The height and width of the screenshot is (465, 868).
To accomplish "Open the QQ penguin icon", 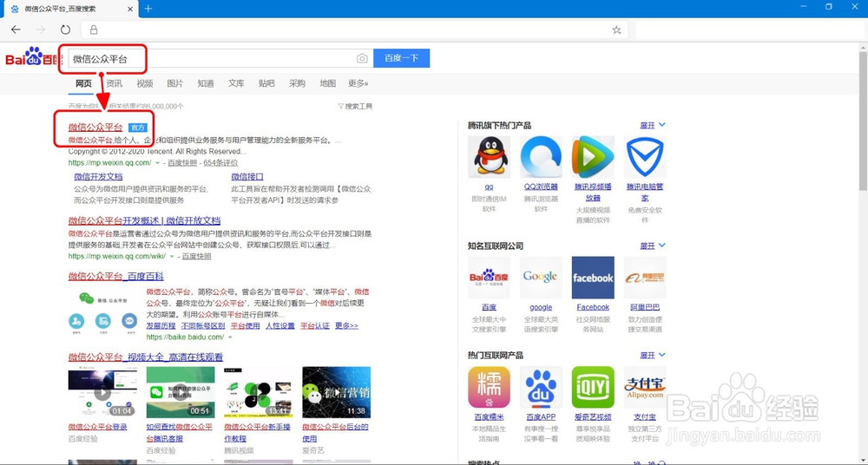I will (489, 157).
